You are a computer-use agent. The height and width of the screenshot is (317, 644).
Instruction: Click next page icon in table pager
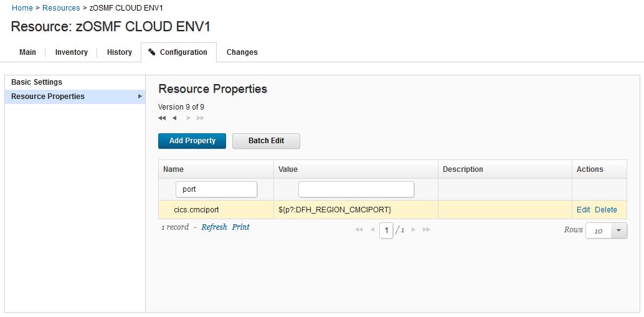[413, 230]
